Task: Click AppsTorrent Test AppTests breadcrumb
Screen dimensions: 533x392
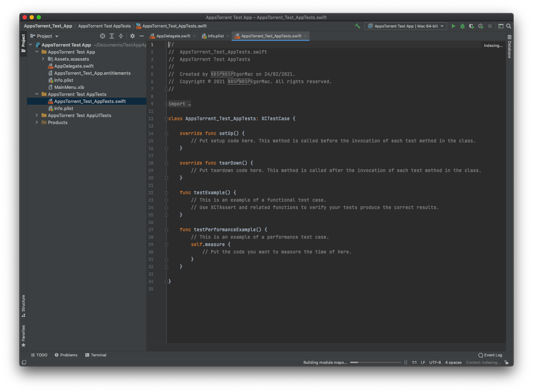Action: click(104, 26)
